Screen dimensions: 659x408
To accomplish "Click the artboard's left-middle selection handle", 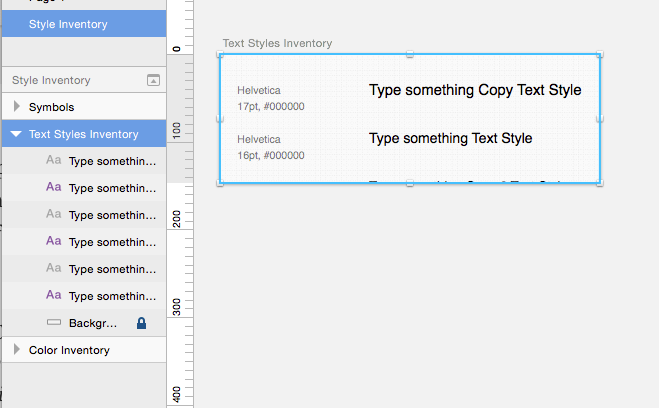I will pos(220,118).
